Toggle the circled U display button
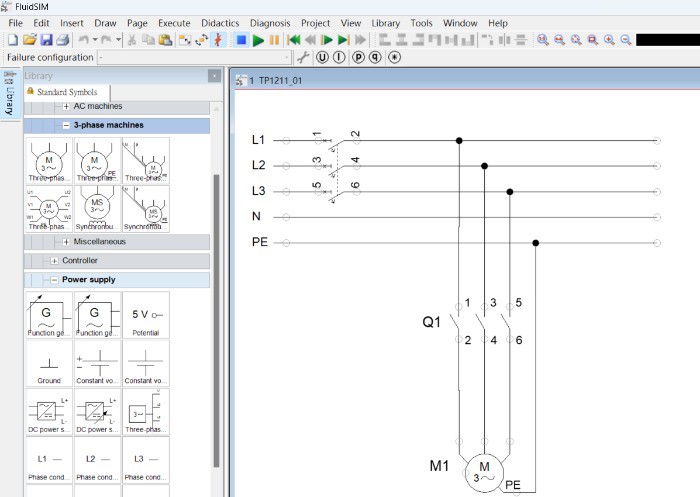 click(323, 57)
